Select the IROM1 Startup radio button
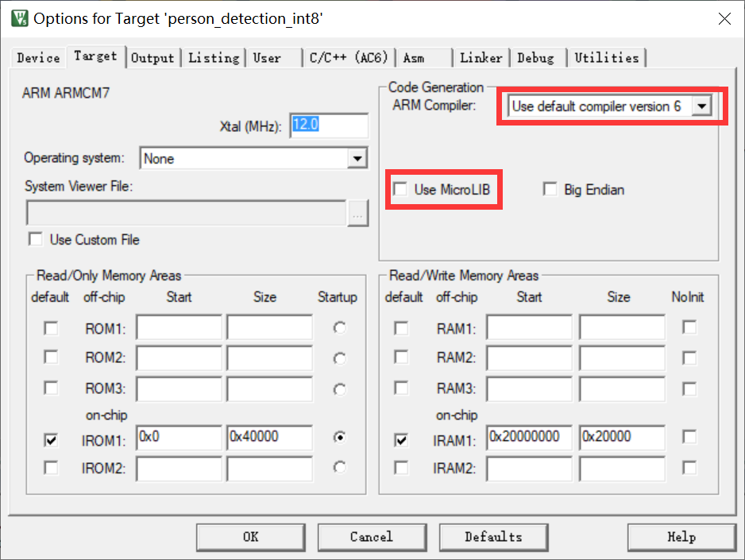 click(339, 437)
